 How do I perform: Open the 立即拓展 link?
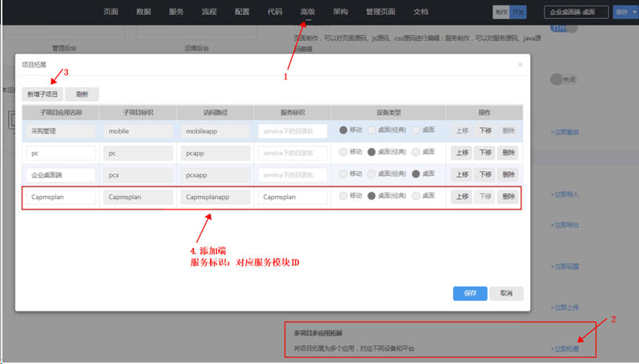pyautogui.click(x=565, y=349)
